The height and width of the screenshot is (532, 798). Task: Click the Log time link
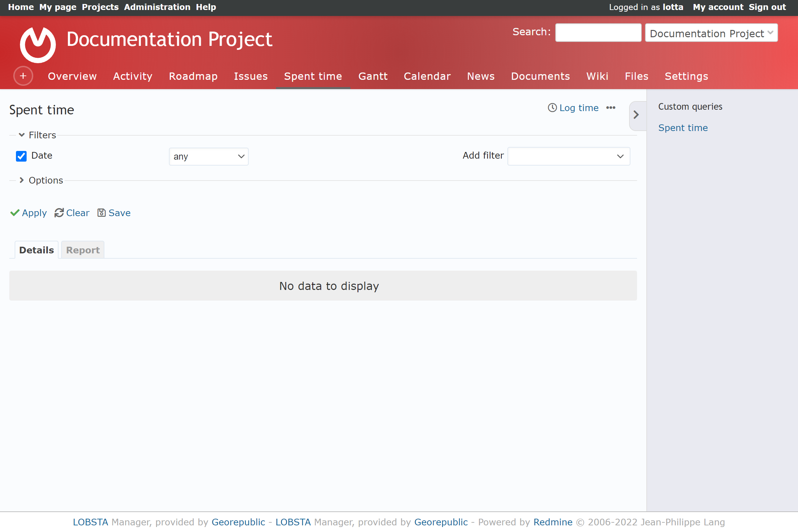tap(579, 108)
